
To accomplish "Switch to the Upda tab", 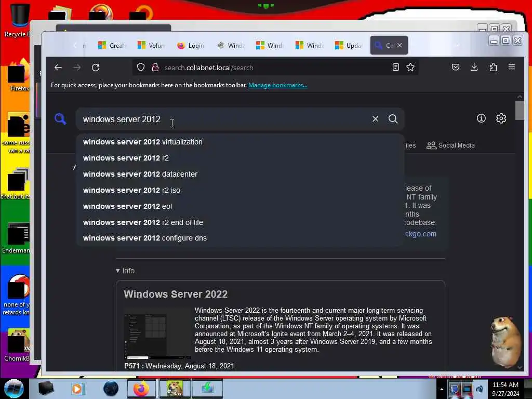I will [349, 45].
